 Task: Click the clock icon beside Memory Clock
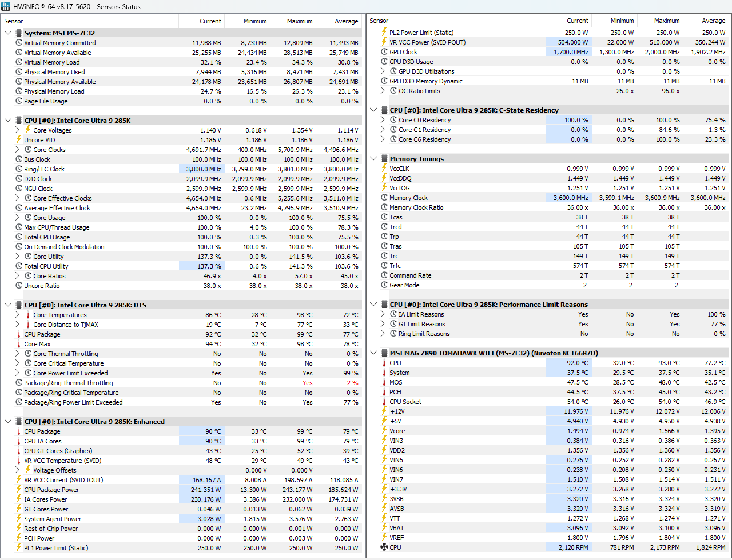(x=384, y=198)
